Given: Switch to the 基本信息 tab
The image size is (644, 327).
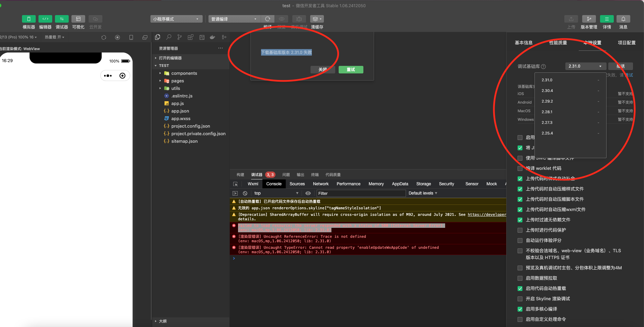Looking at the screenshot, I should (x=524, y=43).
